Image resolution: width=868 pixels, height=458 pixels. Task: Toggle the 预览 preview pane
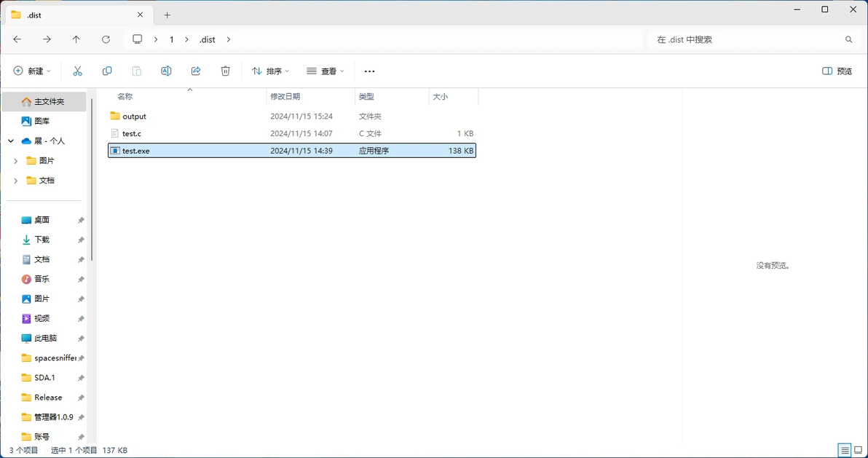(837, 71)
